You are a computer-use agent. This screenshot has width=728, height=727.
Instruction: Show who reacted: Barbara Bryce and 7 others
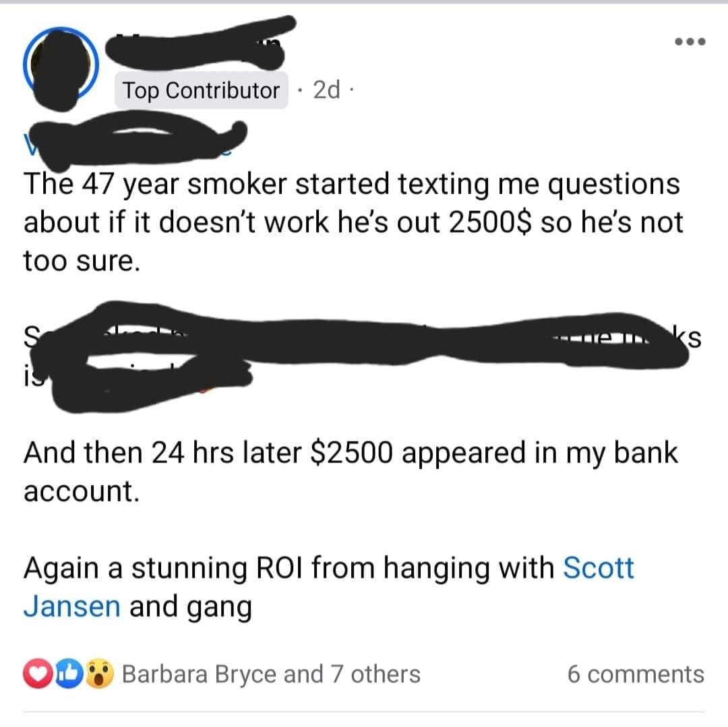pyautogui.click(x=271, y=674)
